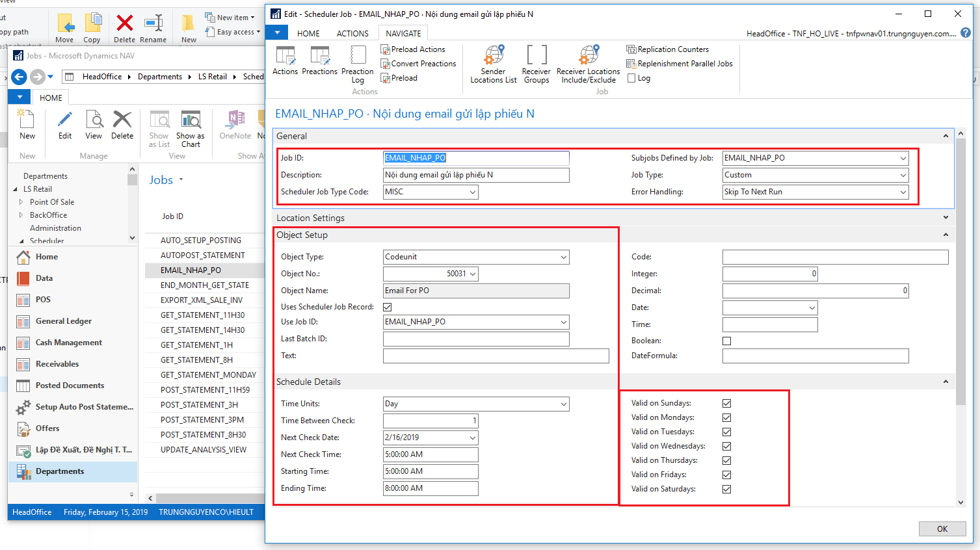Open the Object Type dropdown
Screen dimensions: 980x550
click(x=563, y=257)
